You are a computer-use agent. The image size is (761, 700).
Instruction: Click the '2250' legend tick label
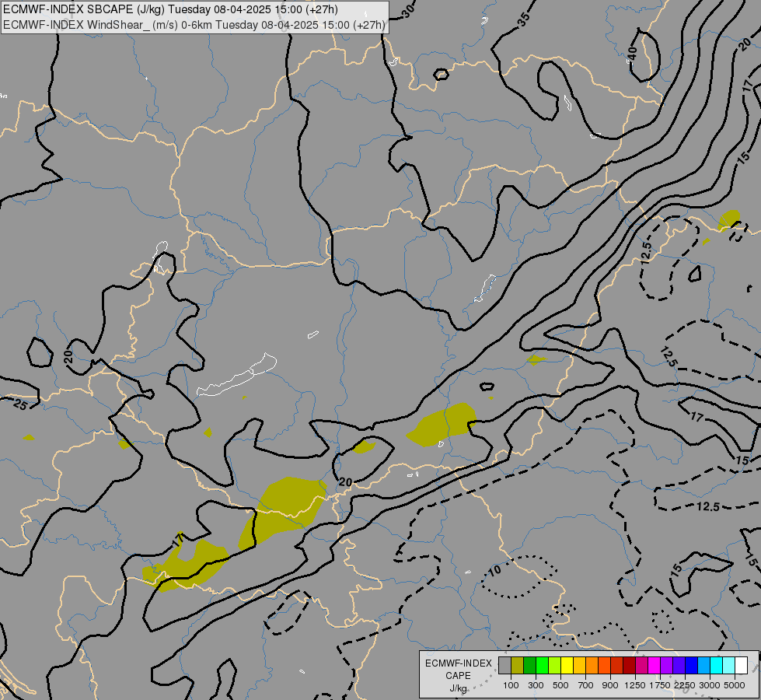point(686,685)
